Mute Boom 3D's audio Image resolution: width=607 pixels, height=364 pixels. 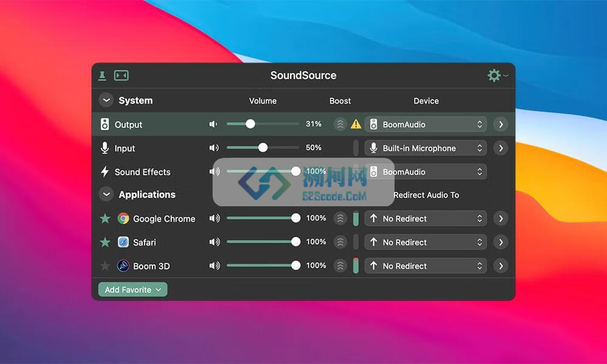[214, 265]
